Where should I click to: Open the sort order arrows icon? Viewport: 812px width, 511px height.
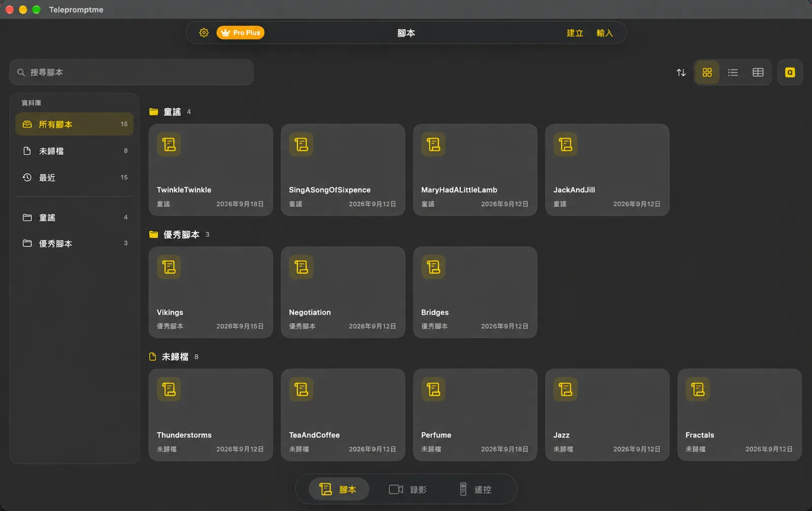681,72
